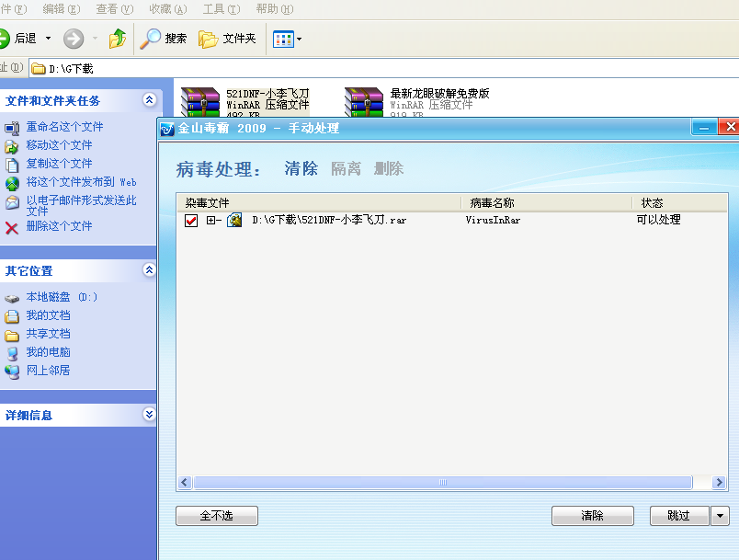This screenshot has width=739, height=560.
Task: Open 我的文档 location
Action: 48,315
